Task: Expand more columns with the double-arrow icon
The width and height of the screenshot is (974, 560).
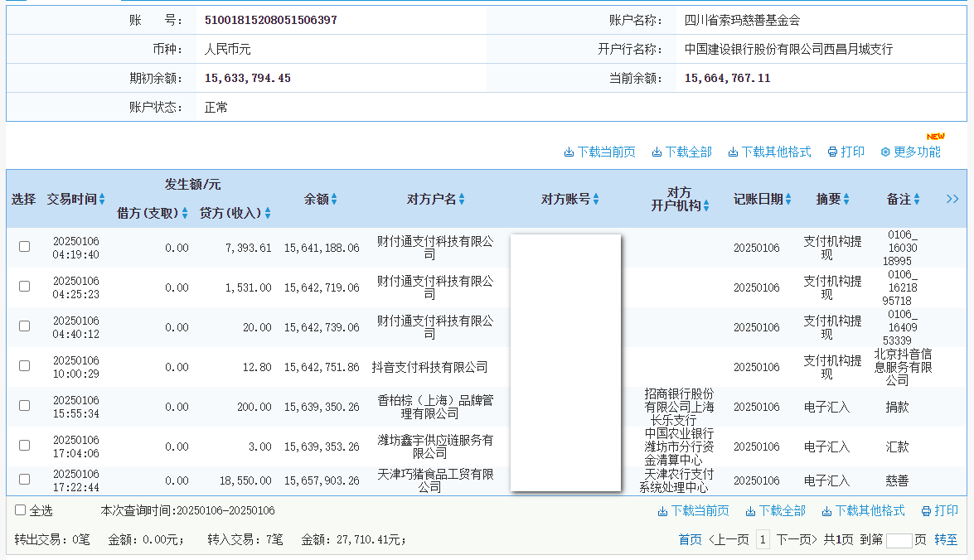Action: click(952, 199)
